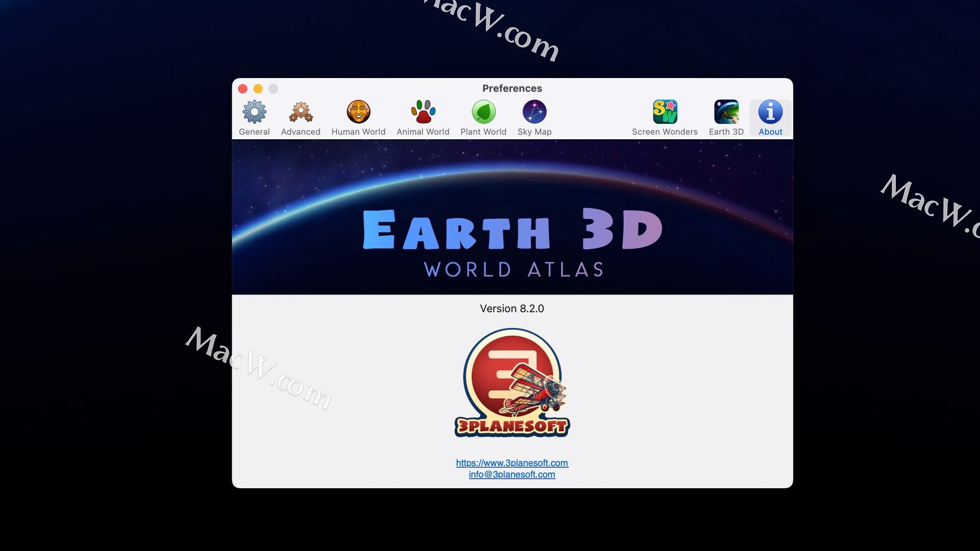Viewport: 980px width, 551px height.
Task: Click the Screen Wonders SW icon
Action: click(x=665, y=118)
